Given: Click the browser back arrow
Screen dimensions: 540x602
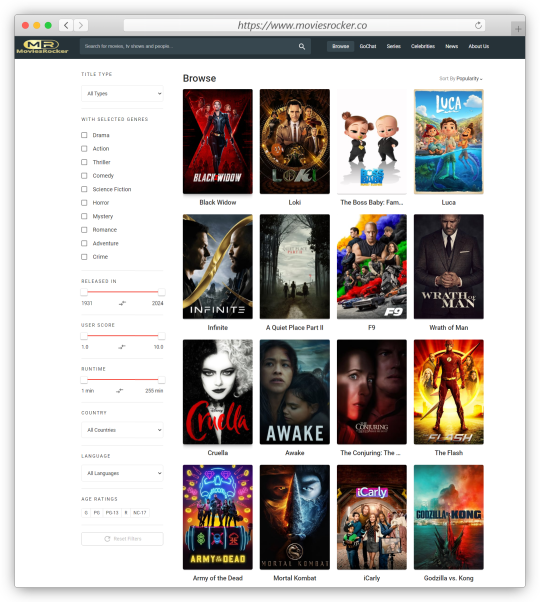Looking at the screenshot, I should click(66, 25).
